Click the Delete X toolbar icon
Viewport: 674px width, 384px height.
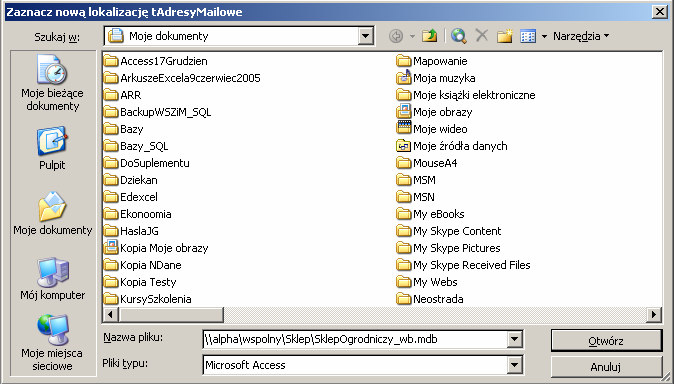click(482, 36)
